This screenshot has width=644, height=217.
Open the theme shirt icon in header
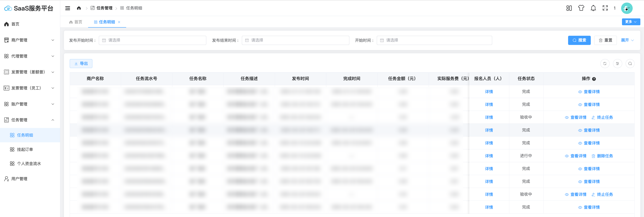click(581, 8)
